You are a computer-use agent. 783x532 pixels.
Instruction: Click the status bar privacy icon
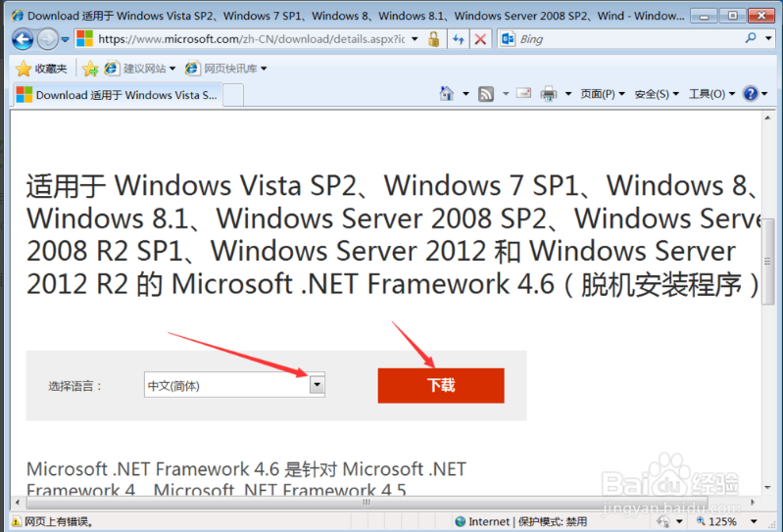(x=663, y=521)
